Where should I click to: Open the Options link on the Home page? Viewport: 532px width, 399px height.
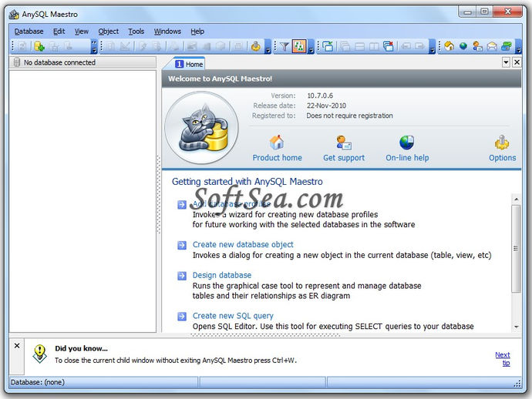click(502, 158)
